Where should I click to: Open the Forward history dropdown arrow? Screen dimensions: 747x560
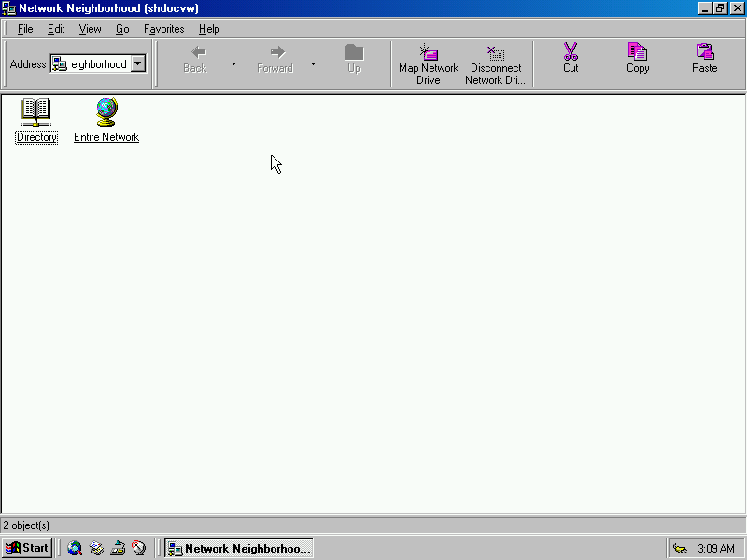(313, 64)
